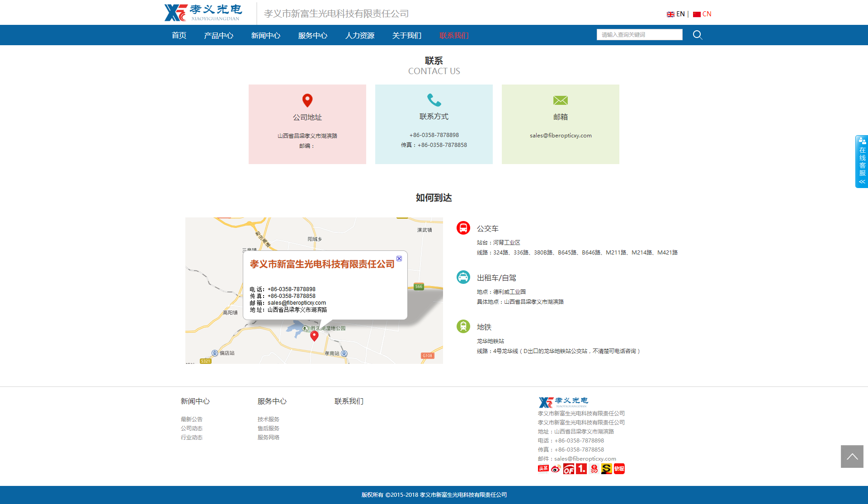Open 行业动态 footer link
868x504 pixels.
point(192,438)
